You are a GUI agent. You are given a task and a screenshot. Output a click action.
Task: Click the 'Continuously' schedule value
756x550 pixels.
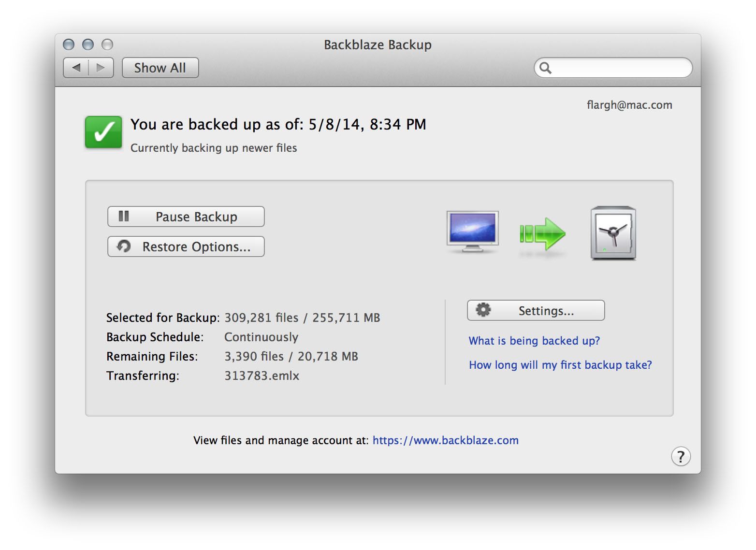pos(261,337)
